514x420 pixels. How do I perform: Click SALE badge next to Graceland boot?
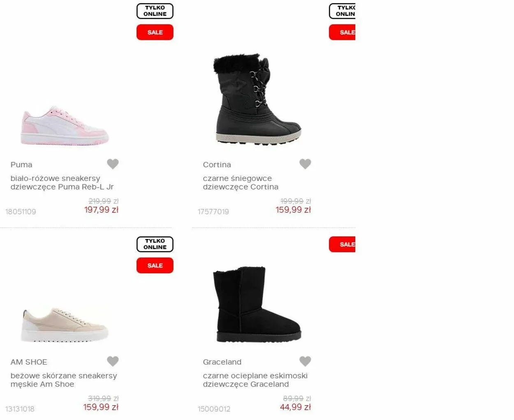tap(342, 244)
